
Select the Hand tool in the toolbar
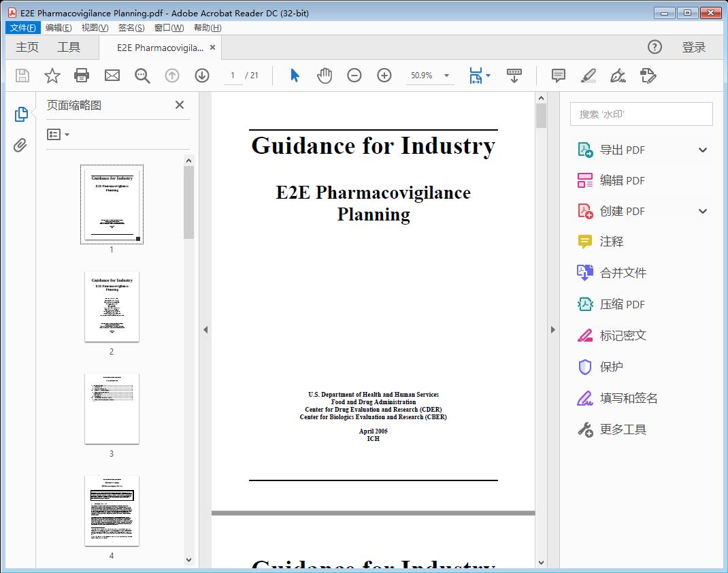point(325,76)
